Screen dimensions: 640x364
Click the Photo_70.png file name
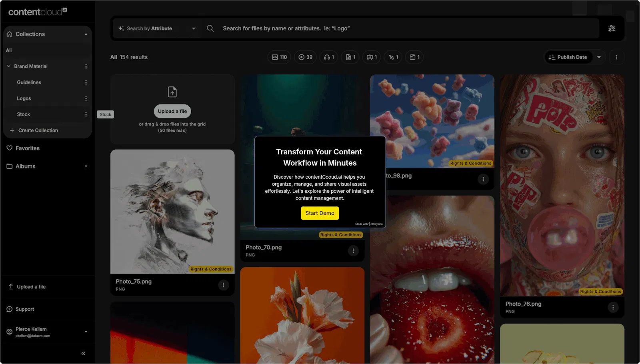point(264,248)
